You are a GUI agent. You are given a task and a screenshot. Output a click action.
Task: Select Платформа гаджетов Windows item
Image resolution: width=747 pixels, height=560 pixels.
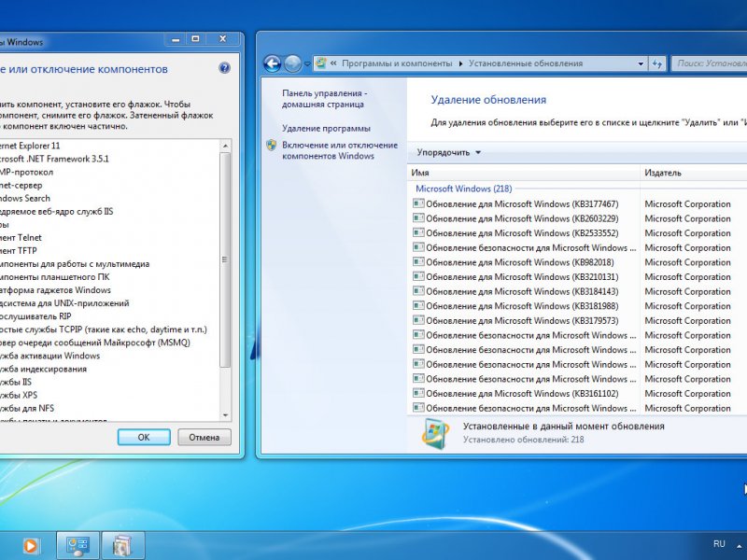tap(55, 290)
